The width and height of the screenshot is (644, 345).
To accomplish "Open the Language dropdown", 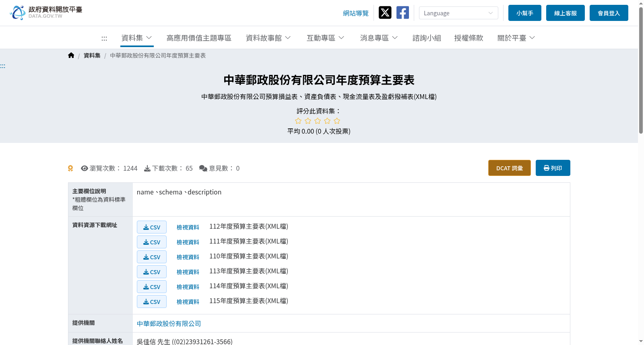I will click(458, 13).
